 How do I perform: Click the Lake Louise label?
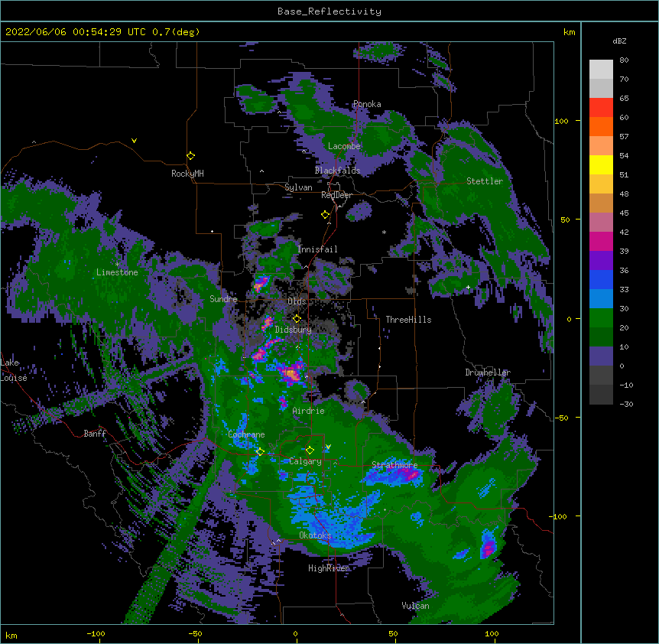(14, 370)
